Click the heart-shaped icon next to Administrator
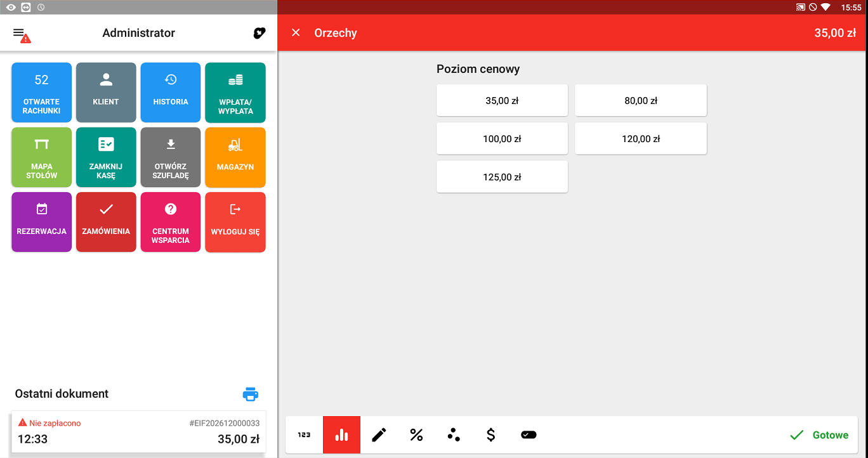This screenshot has height=458, width=868. (259, 34)
